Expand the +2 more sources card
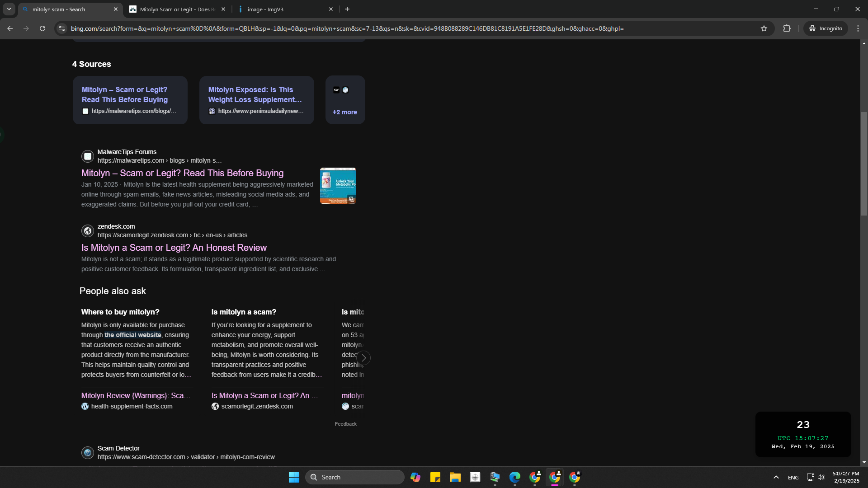868x488 pixels. point(345,112)
